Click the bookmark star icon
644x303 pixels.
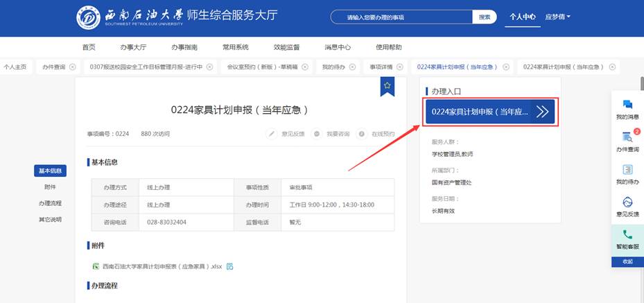coord(388,85)
